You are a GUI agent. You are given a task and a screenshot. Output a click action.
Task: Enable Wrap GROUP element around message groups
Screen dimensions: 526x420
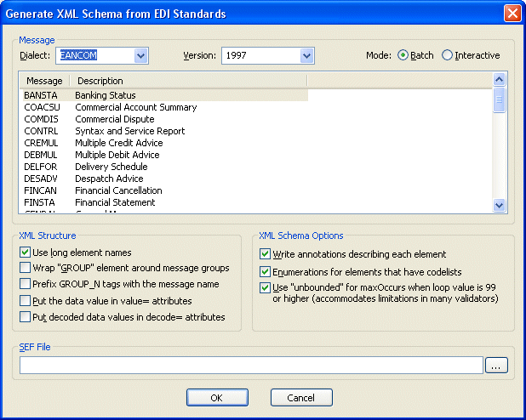[x=26, y=268]
